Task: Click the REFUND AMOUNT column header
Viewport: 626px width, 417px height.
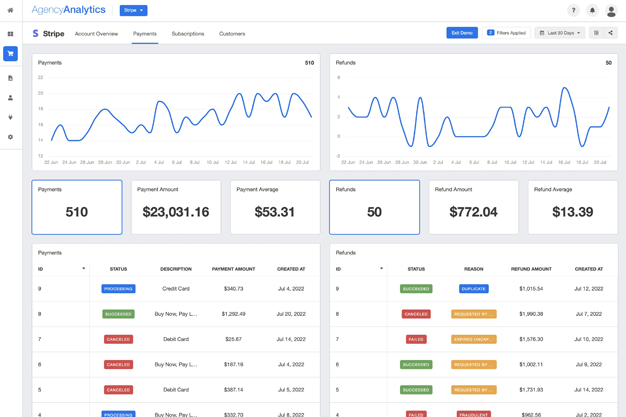Action: pos(531,269)
